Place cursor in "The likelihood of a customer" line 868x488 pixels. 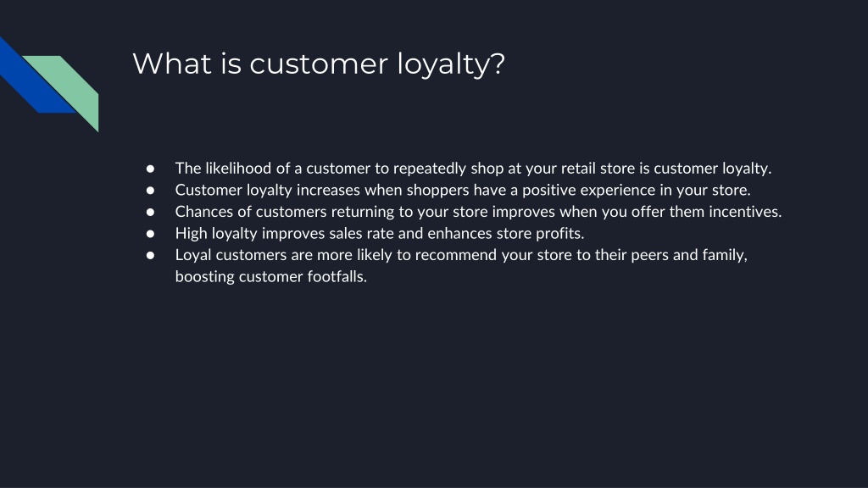(473, 169)
